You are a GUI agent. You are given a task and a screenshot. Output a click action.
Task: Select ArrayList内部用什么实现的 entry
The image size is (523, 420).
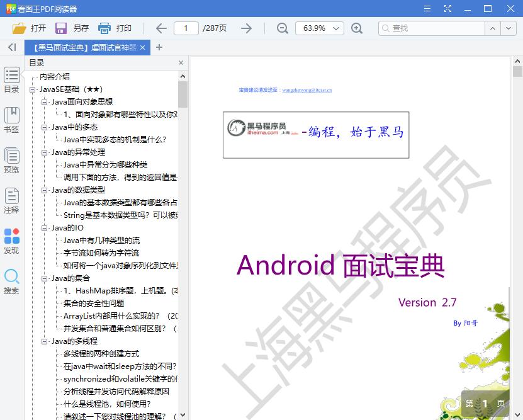120,316
